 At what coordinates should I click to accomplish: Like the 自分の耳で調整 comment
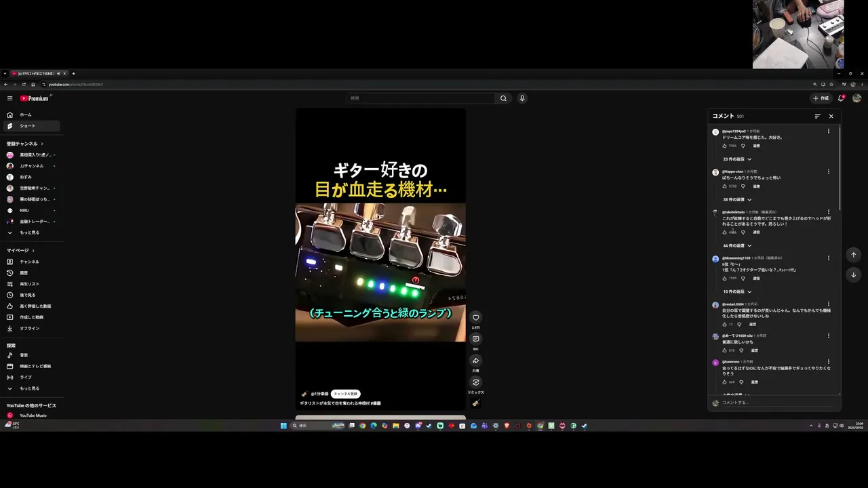coord(724,324)
